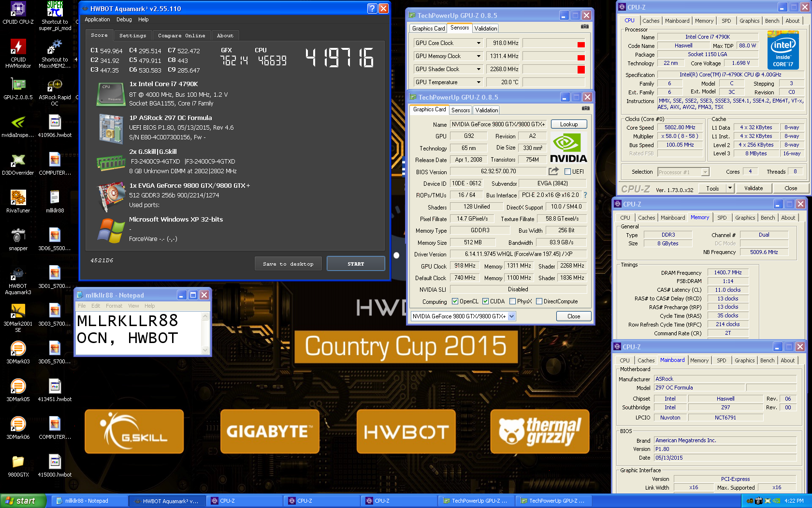Screen dimensions: 812x508
Task: Launch ASRock Rapid OC desktop icon
Action: coord(55,92)
